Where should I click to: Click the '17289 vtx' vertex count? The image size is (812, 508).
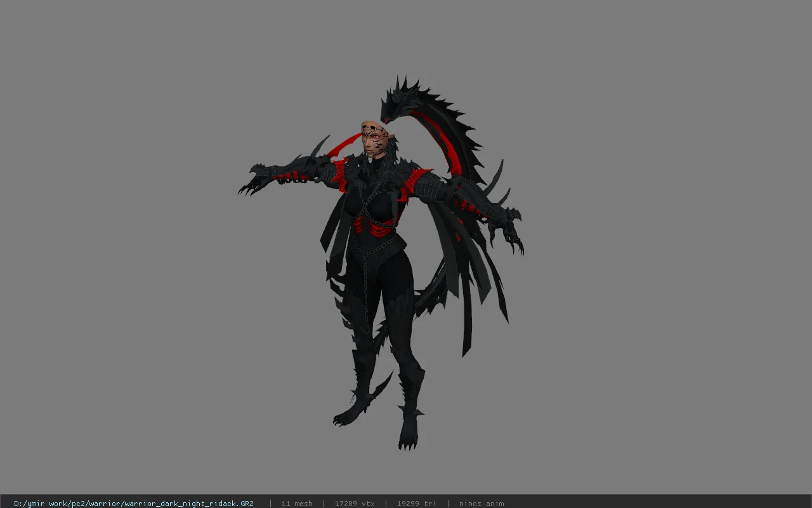click(x=355, y=504)
